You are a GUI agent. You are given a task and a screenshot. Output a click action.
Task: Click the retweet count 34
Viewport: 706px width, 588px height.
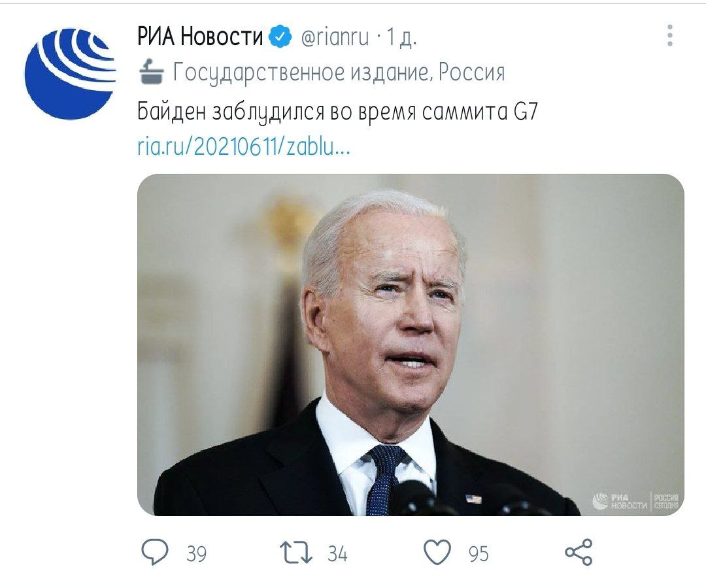click(338, 553)
